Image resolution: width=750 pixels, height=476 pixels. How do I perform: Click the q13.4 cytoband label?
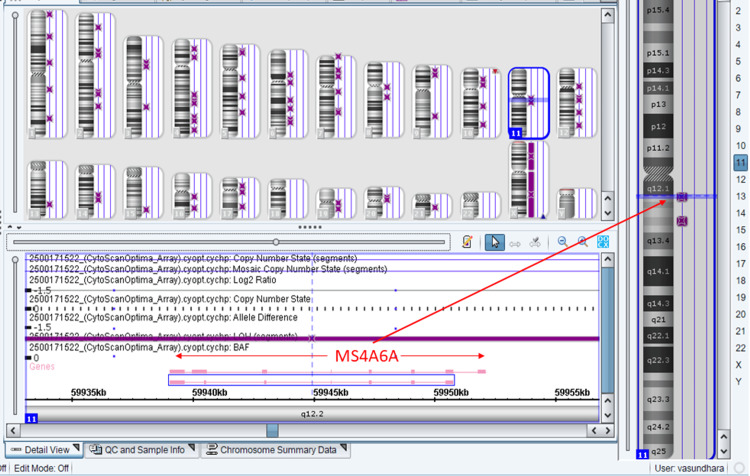(658, 241)
